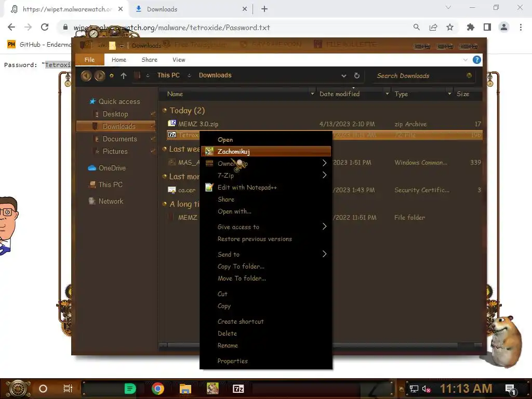
Task: Click the Explorer forward navigation button
Action: pyautogui.click(x=99, y=75)
